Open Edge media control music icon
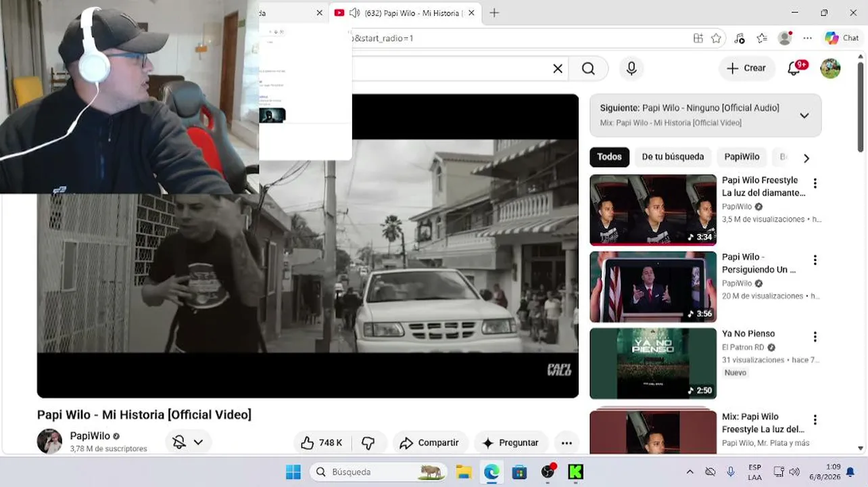 click(740, 39)
